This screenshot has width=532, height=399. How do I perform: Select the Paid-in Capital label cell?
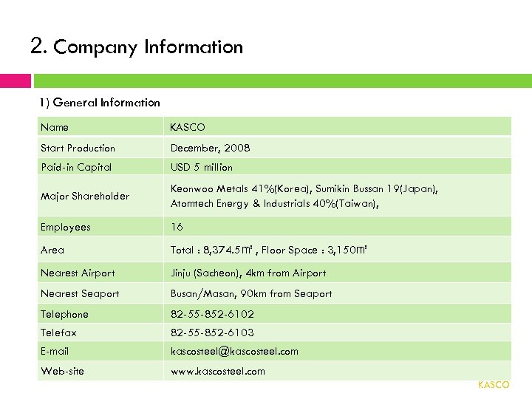coord(76,167)
